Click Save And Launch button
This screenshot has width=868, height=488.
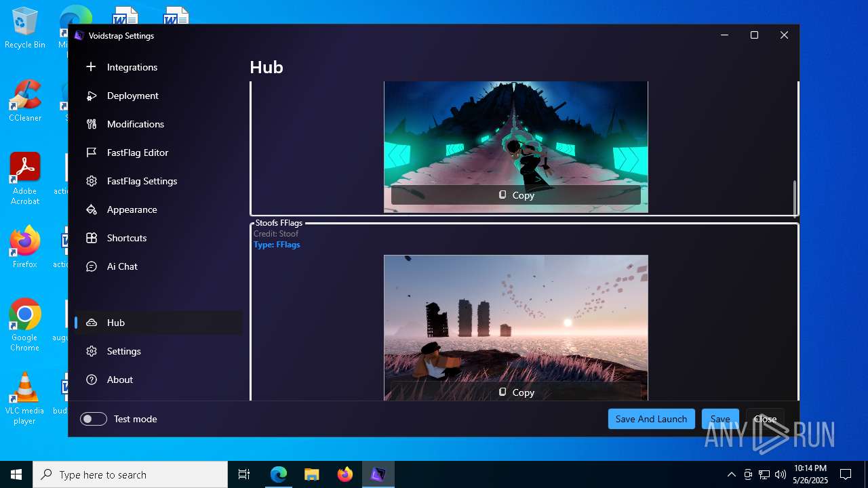point(651,419)
